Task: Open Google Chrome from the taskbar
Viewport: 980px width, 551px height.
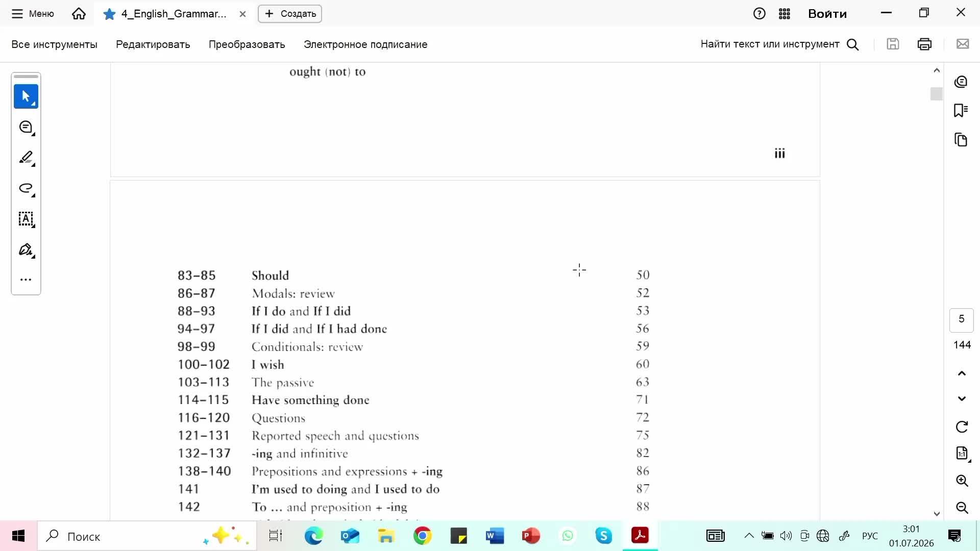Action: (x=422, y=536)
